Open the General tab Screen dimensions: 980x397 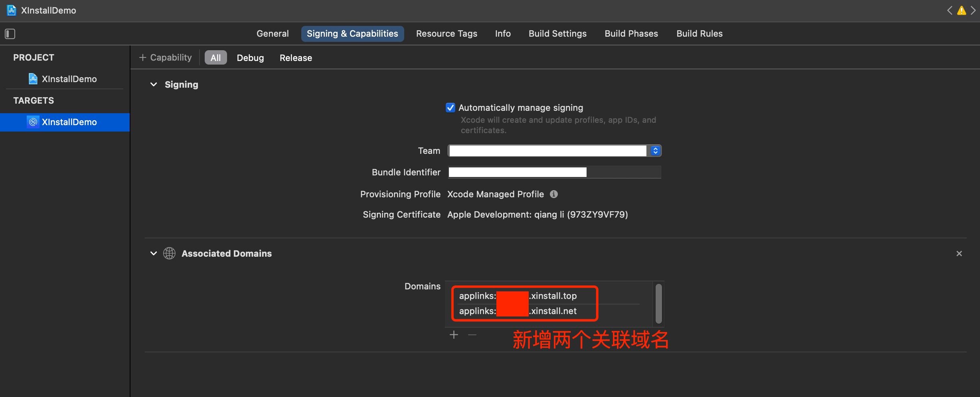[x=273, y=34]
